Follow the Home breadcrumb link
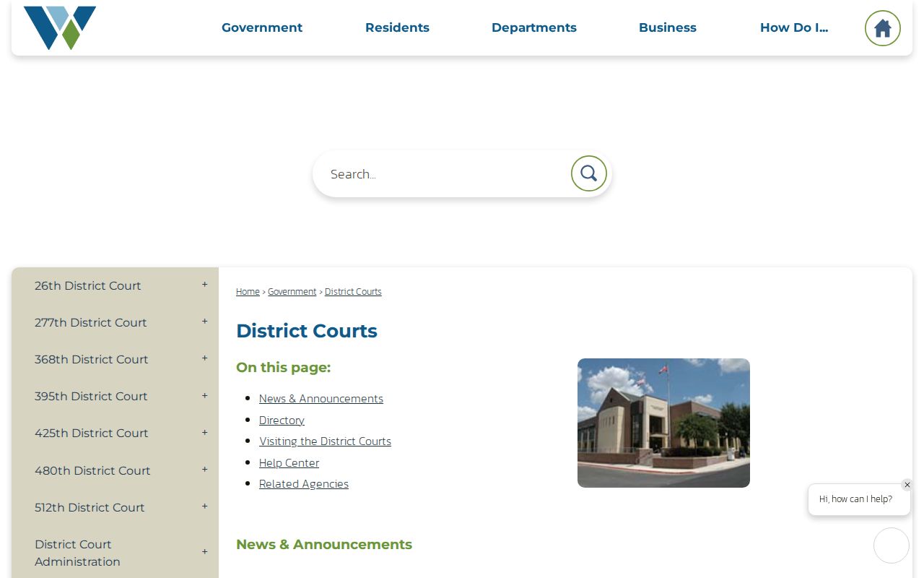924x578 pixels. tap(248, 292)
